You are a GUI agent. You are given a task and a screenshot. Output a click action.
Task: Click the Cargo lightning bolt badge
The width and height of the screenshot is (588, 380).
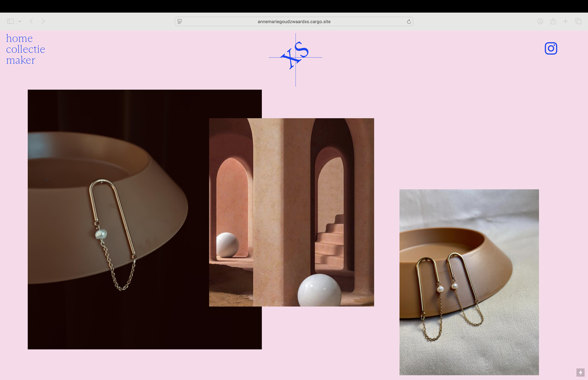(x=580, y=372)
